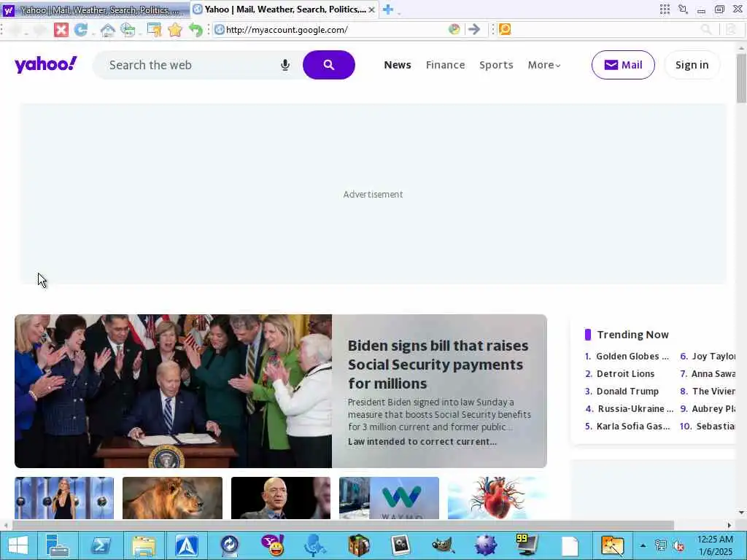Open the woman on stage thumbnail story
This screenshot has width=747, height=560.
tap(64, 498)
